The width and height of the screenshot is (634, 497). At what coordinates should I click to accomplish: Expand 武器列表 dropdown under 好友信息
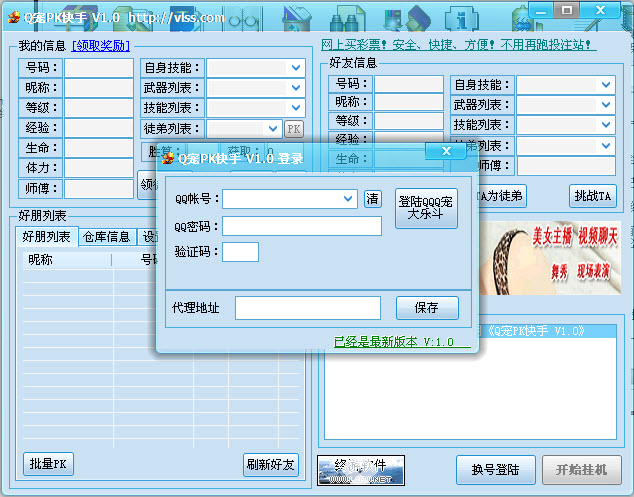606,105
